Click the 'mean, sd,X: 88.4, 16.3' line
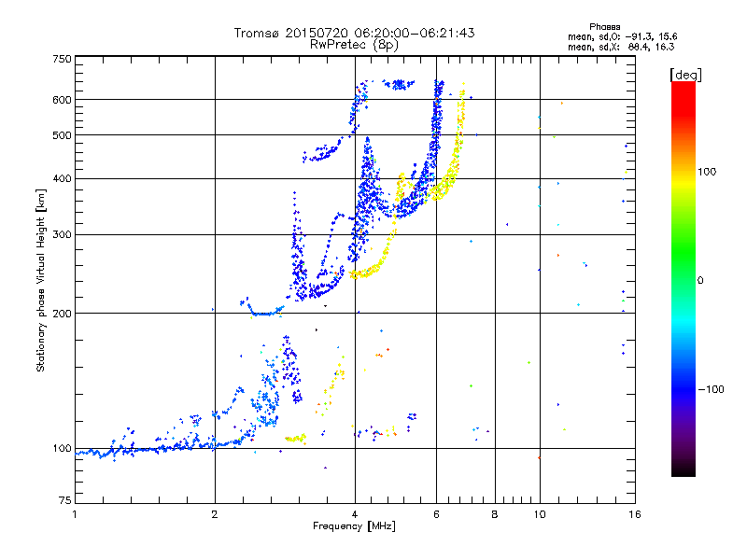The height and width of the screenshot is (560, 747). point(621,47)
